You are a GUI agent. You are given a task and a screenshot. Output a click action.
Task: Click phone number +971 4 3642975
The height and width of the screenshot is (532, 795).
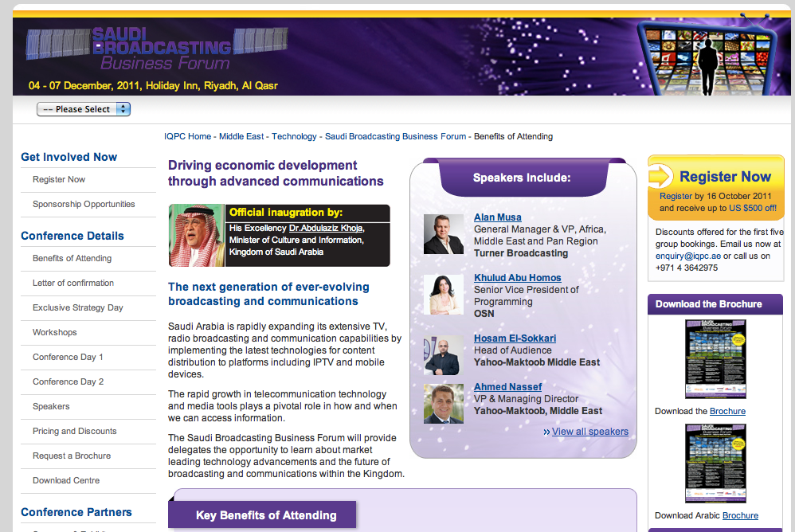coord(687,268)
